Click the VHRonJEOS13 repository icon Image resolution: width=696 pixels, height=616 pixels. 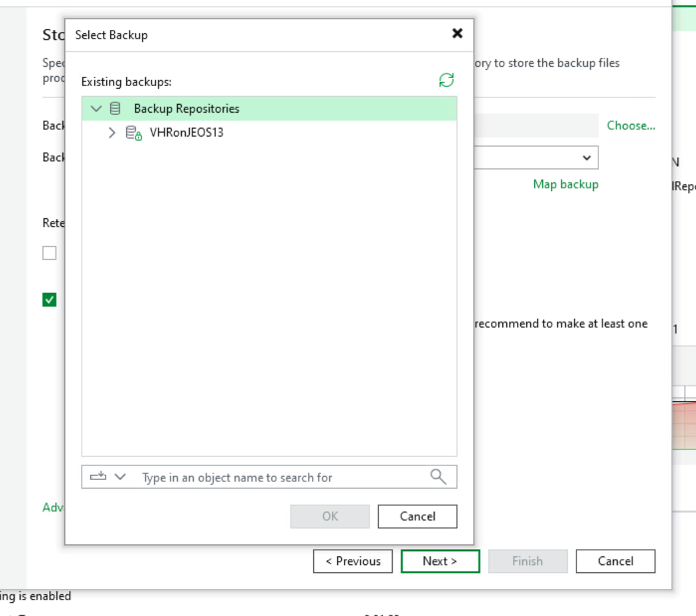coord(134,133)
